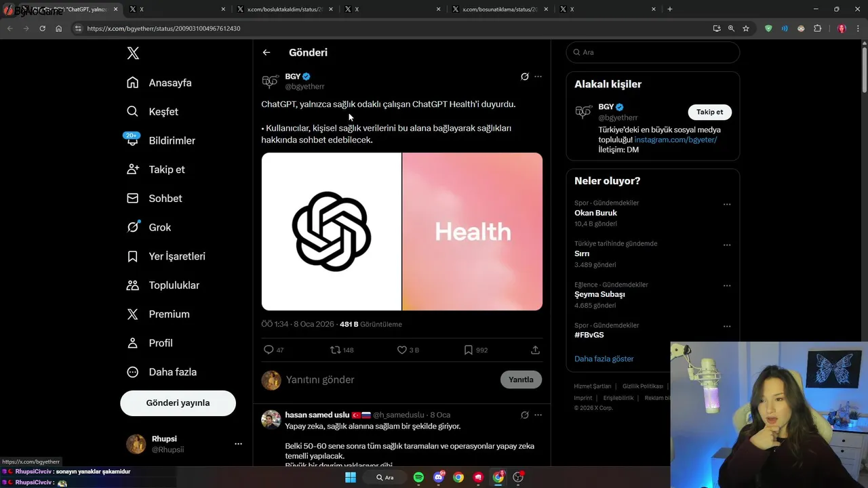Open the OpenAI logo image
Screen dimensions: 868x488
(x=331, y=231)
